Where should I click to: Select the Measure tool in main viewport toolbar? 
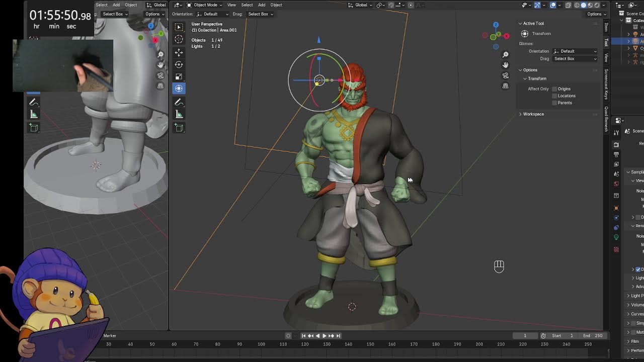(179, 115)
